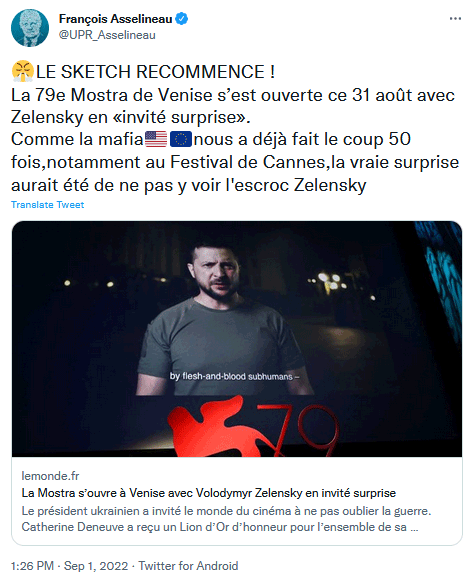Click the blue verified badge
Screen dimensions: 472x580
(181, 18)
